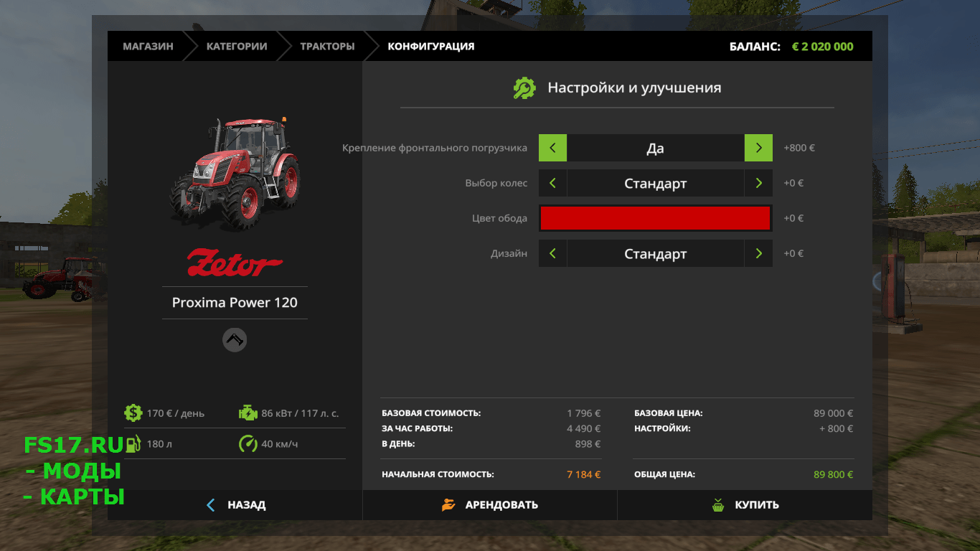Click the +800 € option price
The width and height of the screenshot is (980, 551).
tap(799, 148)
